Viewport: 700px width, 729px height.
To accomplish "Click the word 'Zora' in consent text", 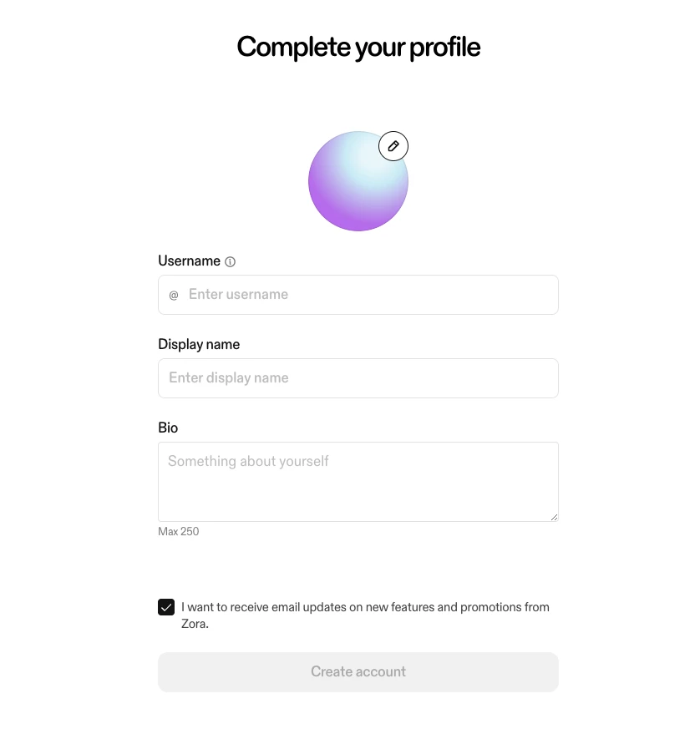I will coord(193,624).
